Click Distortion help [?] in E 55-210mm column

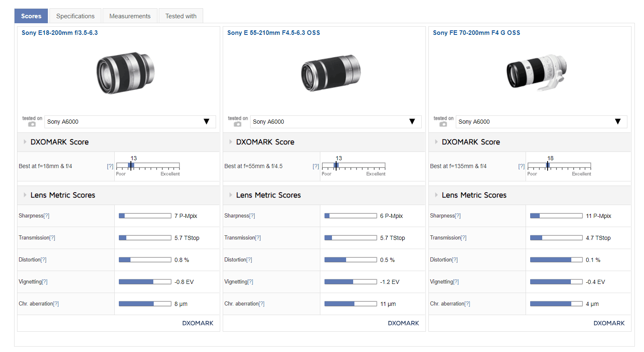pyautogui.click(x=249, y=260)
